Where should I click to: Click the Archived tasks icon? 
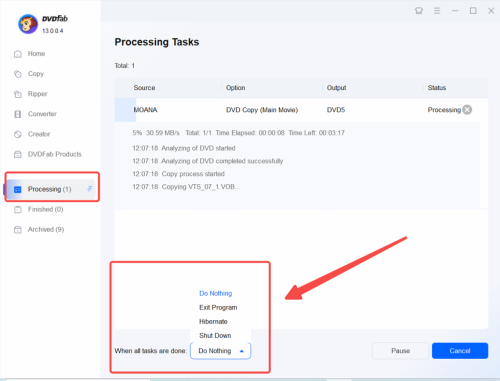pos(18,230)
